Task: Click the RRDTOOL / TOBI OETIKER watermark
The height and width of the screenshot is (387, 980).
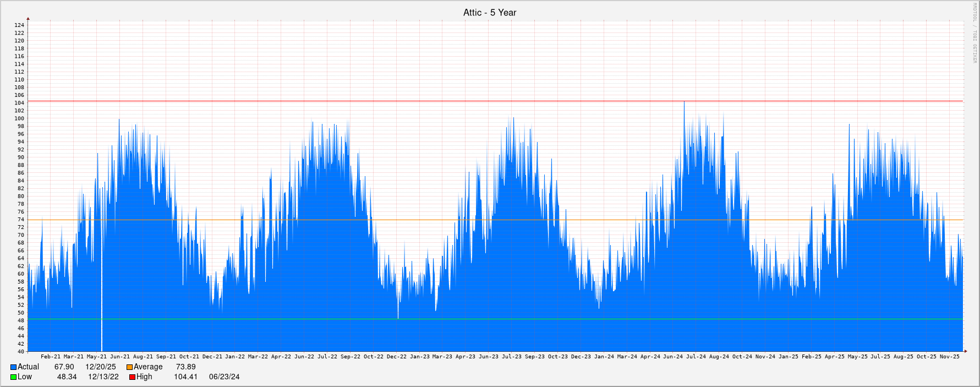Action: click(x=974, y=33)
